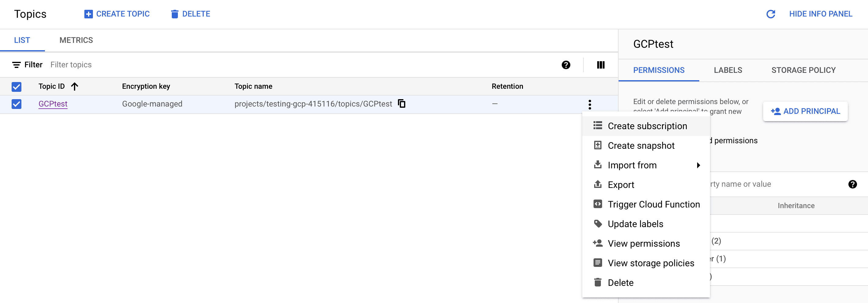Click the Filter topics input field
868x303 pixels.
[x=72, y=65]
